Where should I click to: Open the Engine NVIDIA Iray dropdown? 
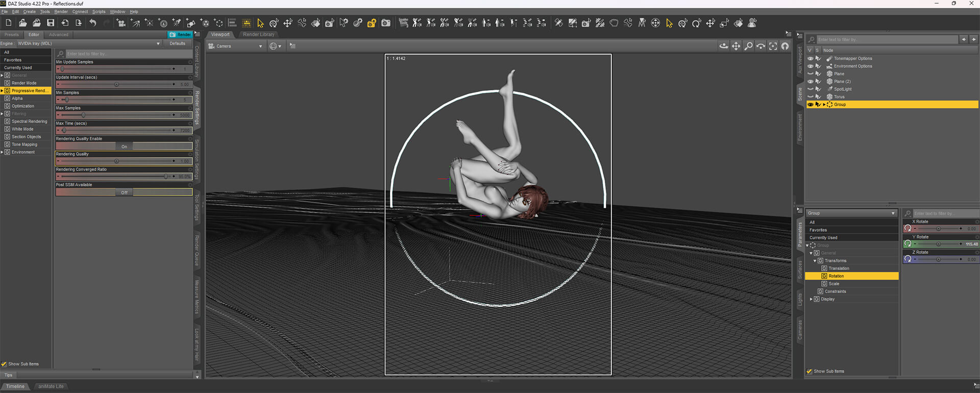[89, 43]
